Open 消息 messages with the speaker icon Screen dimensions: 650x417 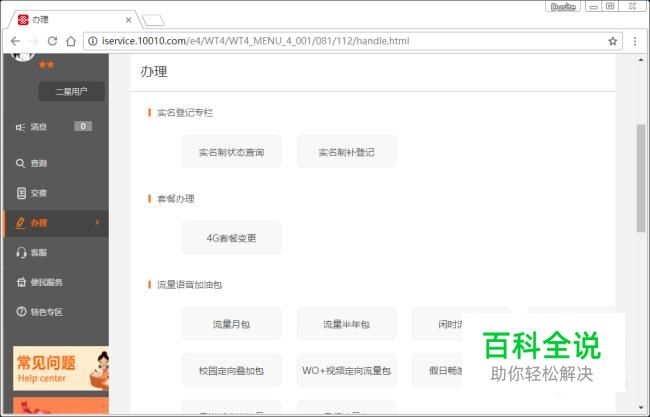point(32,127)
